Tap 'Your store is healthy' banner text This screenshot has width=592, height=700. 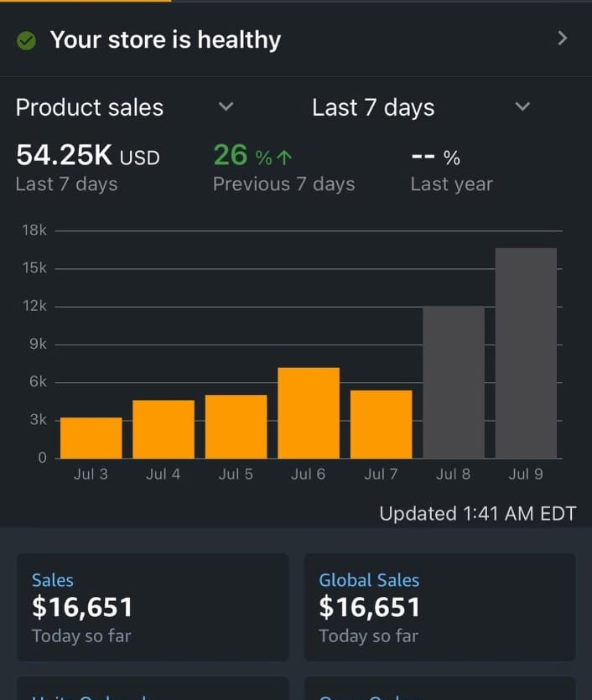165,39
